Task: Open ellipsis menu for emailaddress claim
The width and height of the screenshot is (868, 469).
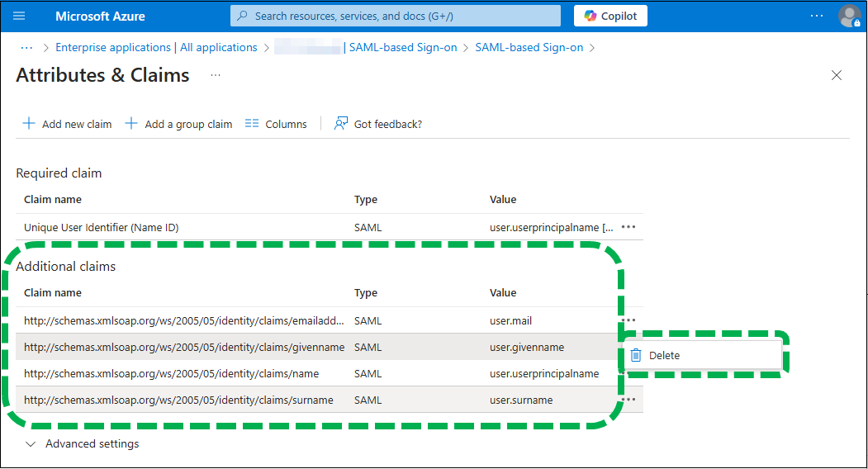Action: (x=628, y=320)
